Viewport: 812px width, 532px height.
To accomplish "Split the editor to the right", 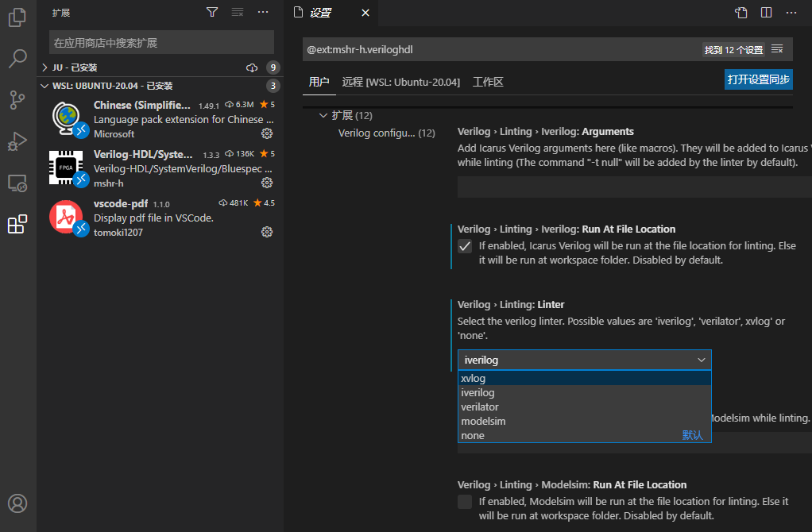I will click(767, 13).
